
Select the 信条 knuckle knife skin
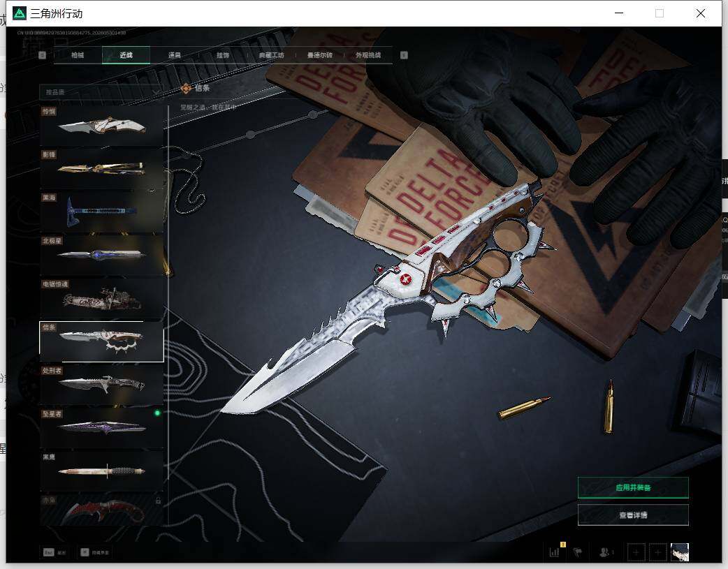(102, 341)
